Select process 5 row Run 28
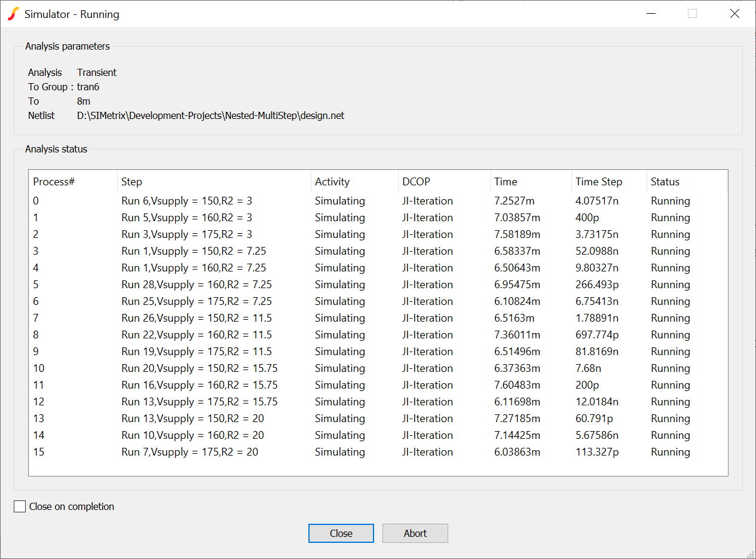Viewport: 756px width, 559px height. [196, 285]
